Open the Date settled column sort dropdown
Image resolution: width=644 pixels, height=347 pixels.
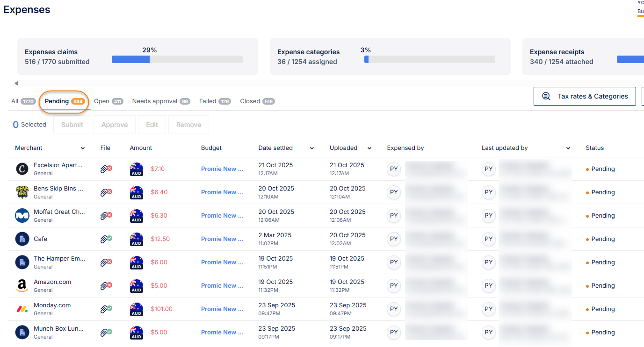pyautogui.click(x=312, y=149)
